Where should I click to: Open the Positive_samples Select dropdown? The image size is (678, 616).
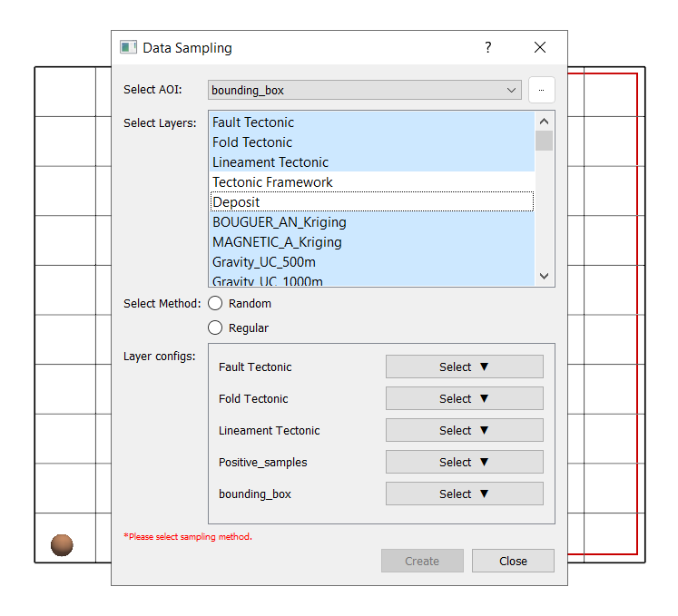click(464, 462)
